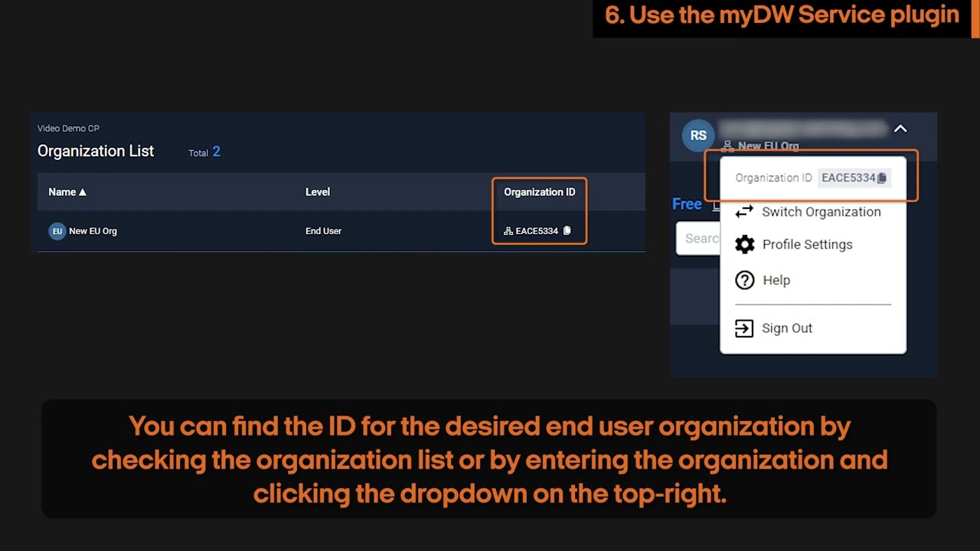Image resolution: width=980 pixels, height=551 pixels.
Task: Click the EACE5334 value in the dropdown menu
Action: [848, 178]
